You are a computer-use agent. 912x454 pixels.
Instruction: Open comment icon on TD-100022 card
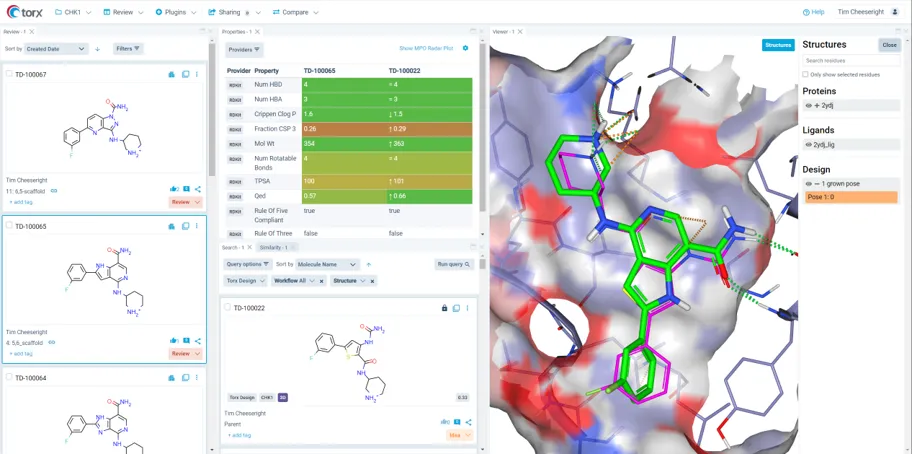coord(457,422)
